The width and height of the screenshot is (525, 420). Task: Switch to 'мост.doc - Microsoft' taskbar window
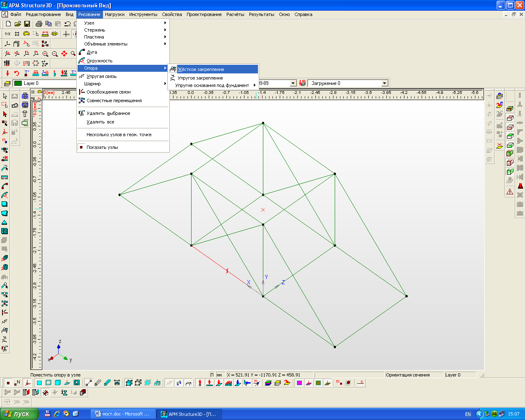click(x=123, y=414)
